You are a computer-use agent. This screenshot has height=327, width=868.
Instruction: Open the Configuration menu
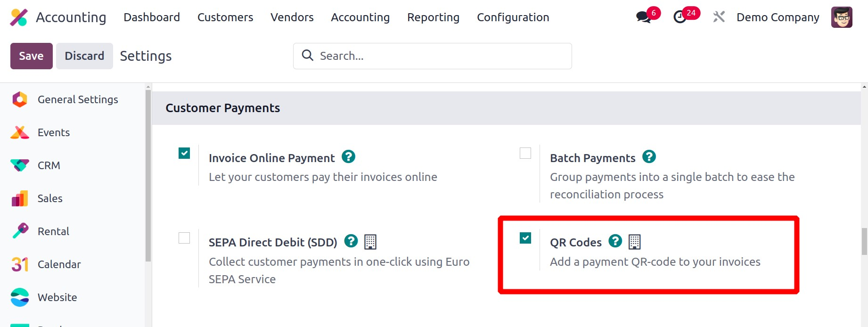pos(513,17)
